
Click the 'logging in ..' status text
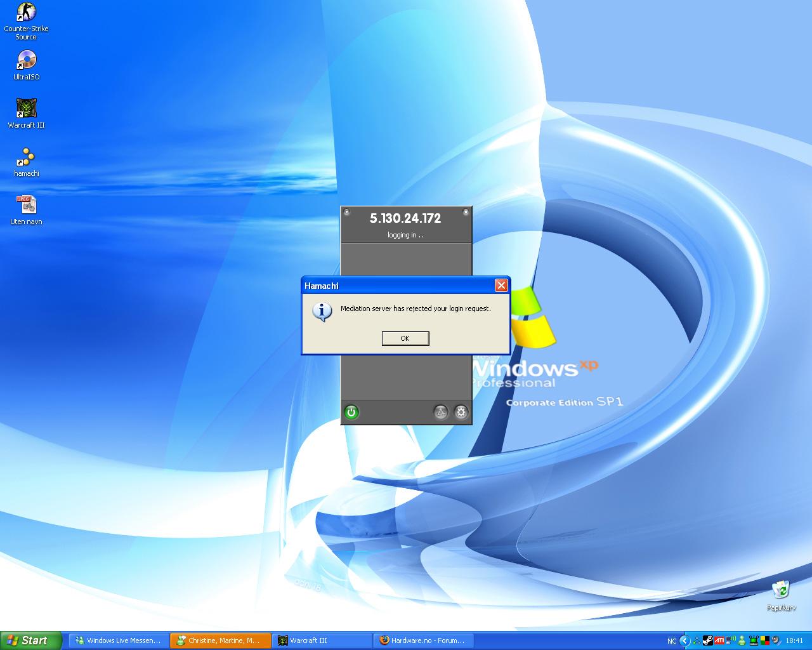405,235
